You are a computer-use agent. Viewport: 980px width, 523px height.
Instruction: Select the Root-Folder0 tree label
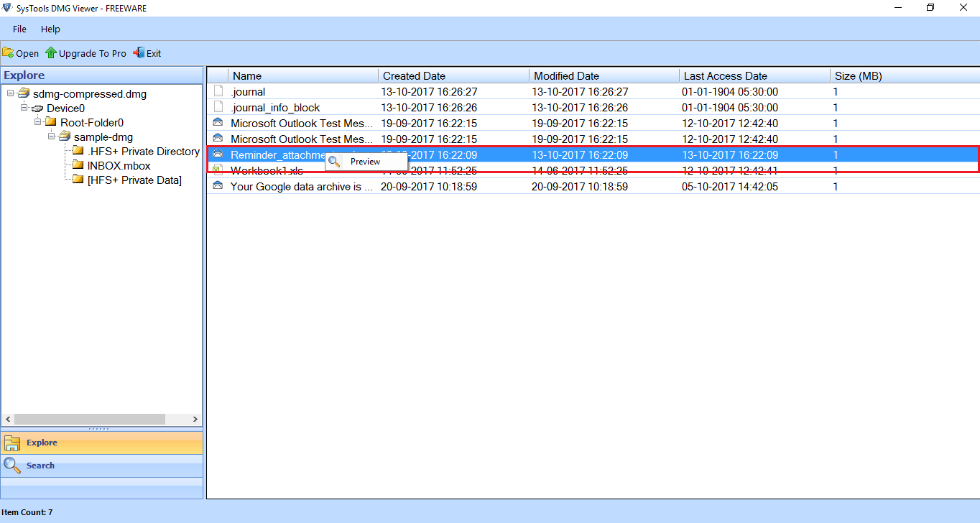click(92, 123)
